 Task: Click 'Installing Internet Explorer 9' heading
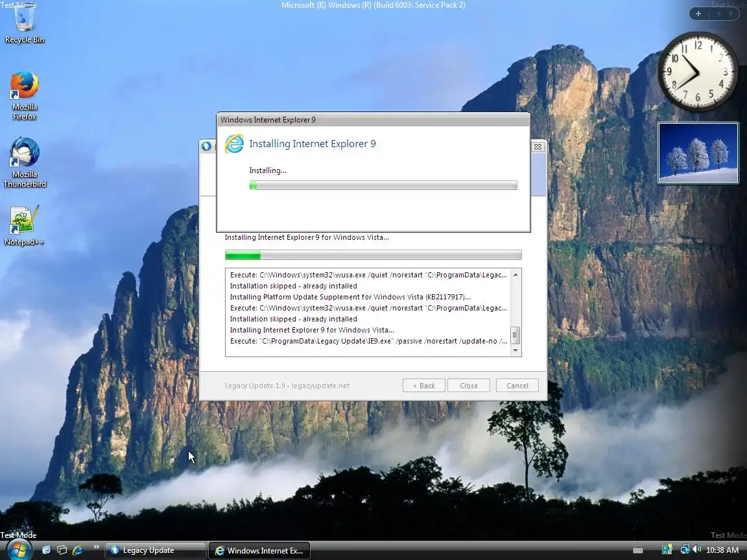pyautogui.click(x=313, y=144)
